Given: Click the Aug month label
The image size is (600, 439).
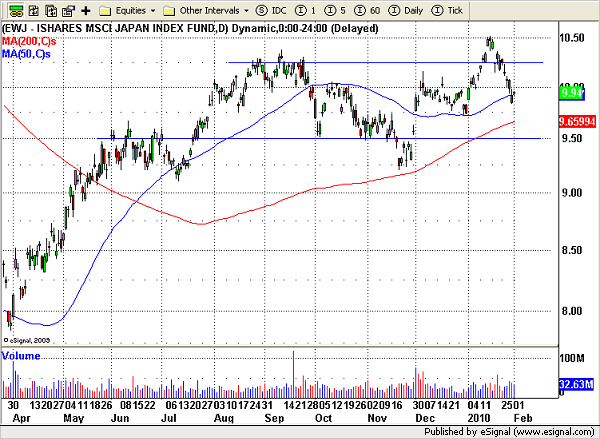Looking at the screenshot, I should tap(224, 418).
